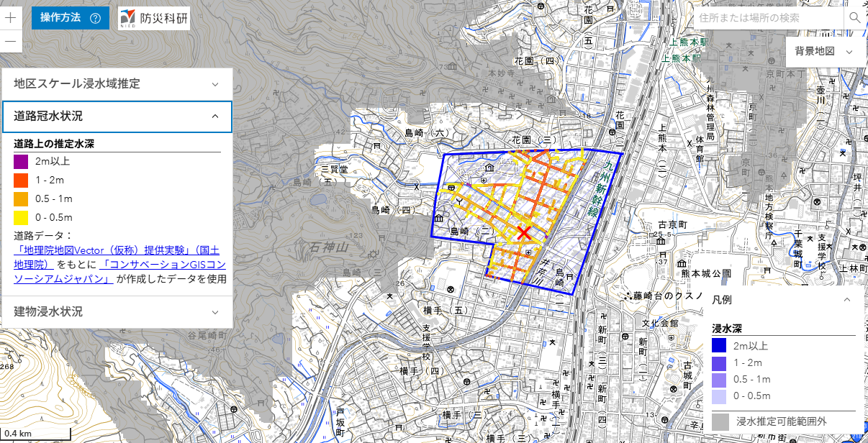868x443 pixels.
Task: Click the orange-red 1 - 2m road swatch
Action: 21,181
